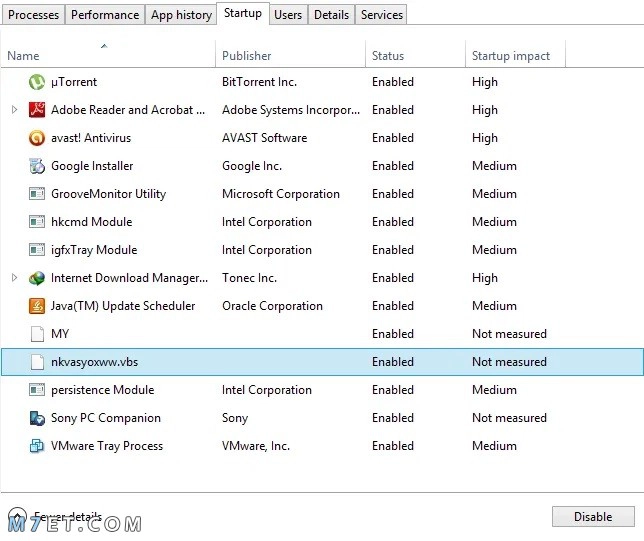Screen dimensions: 644x541
Task: Switch to the Processes tab
Action: [x=33, y=15]
